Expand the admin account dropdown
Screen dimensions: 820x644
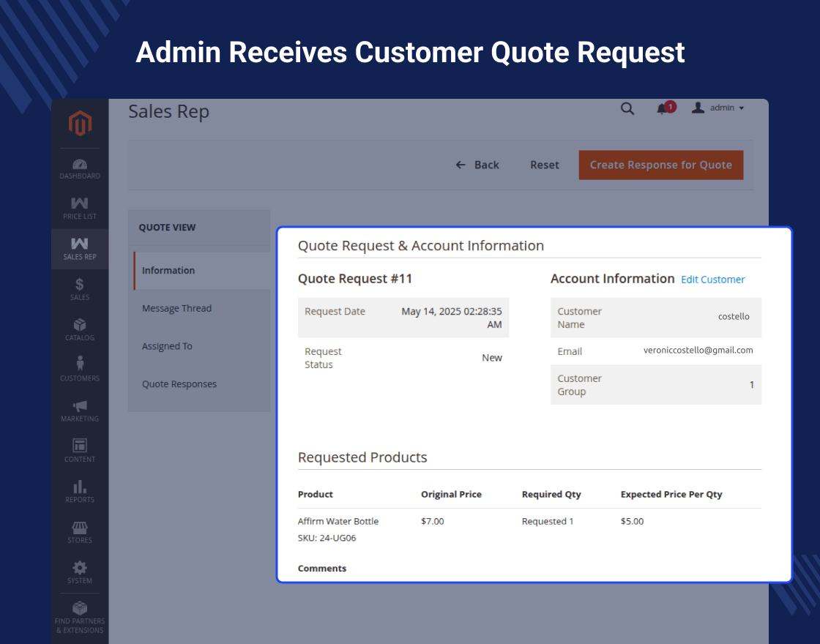[x=718, y=108]
